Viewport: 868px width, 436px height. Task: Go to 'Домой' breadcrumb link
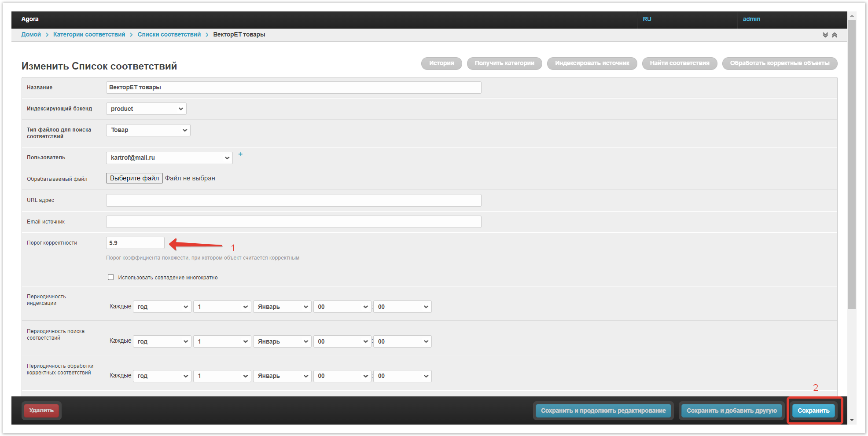coord(31,35)
